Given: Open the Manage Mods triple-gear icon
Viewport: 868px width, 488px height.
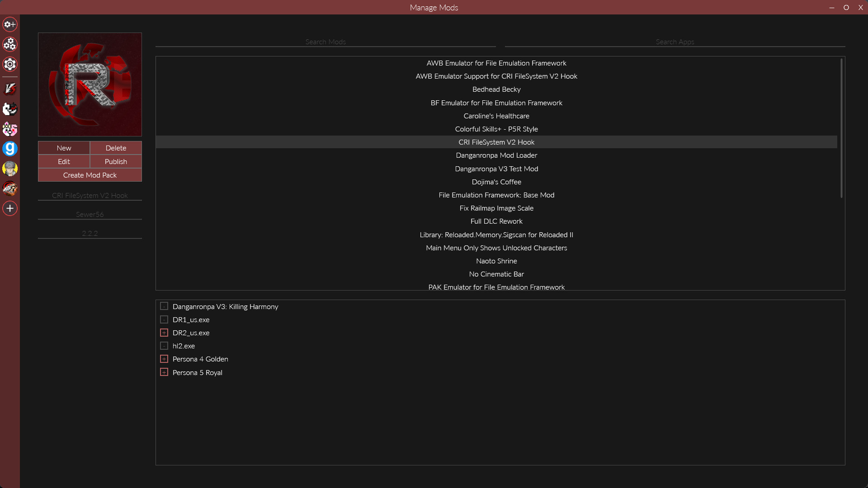Looking at the screenshot, I should click(10, 44).
